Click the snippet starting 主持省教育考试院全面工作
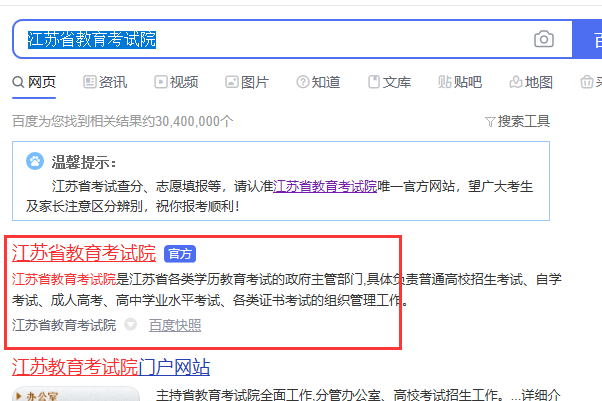The image size is (602, 401). coord(358,394)
